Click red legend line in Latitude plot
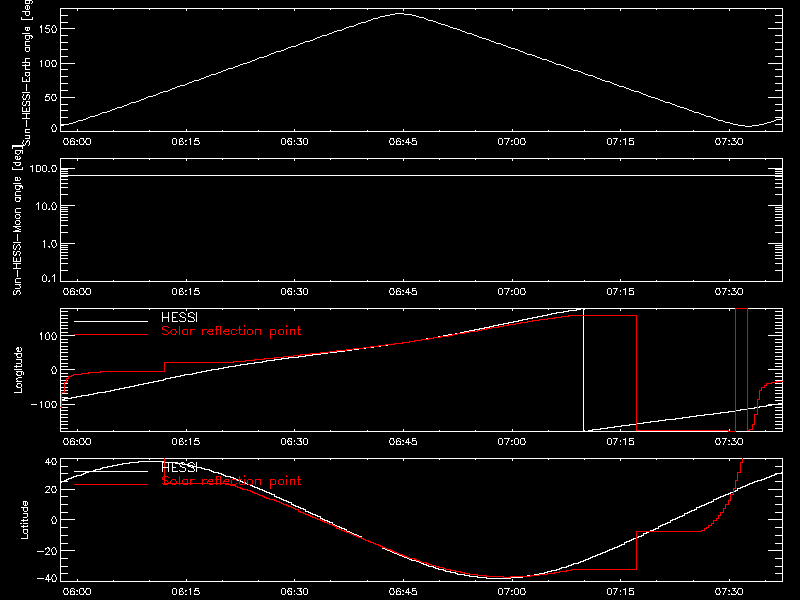This screenshot has width=800, height=600. 111,484
